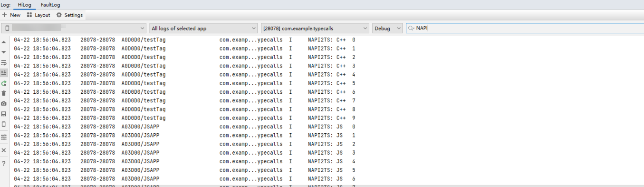Create a new log tab with New
The image size is (644, 187).
click(11, 15)
